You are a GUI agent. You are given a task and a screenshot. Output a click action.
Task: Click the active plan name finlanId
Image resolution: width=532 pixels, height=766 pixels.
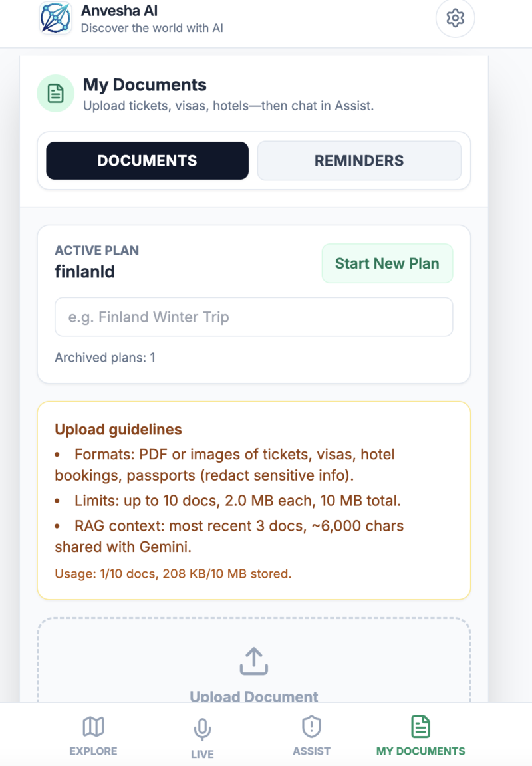pos(85,271)
